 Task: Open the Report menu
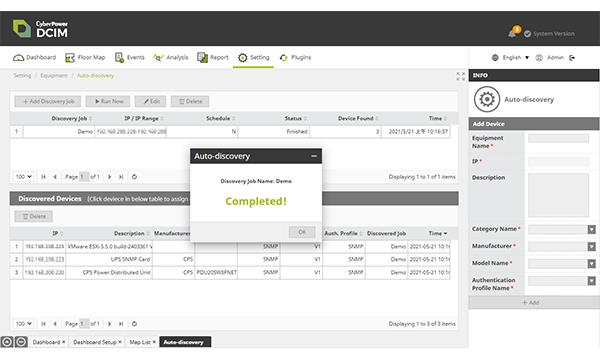click(213, 57)
